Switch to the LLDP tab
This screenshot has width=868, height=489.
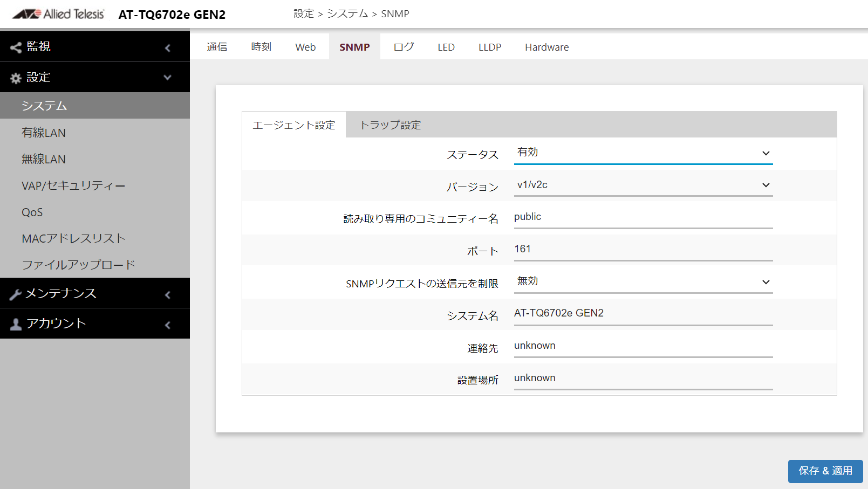490,47
